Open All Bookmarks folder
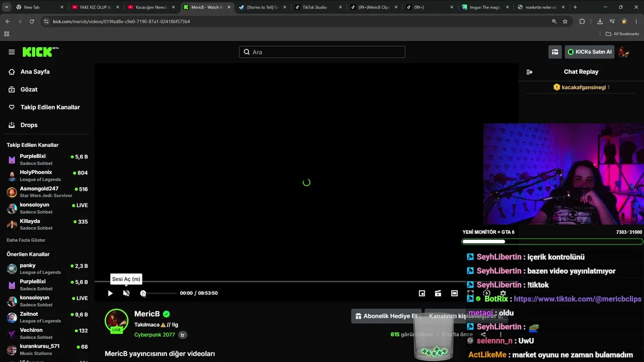Viewport: 644px width, 362px height. point(622,34)
